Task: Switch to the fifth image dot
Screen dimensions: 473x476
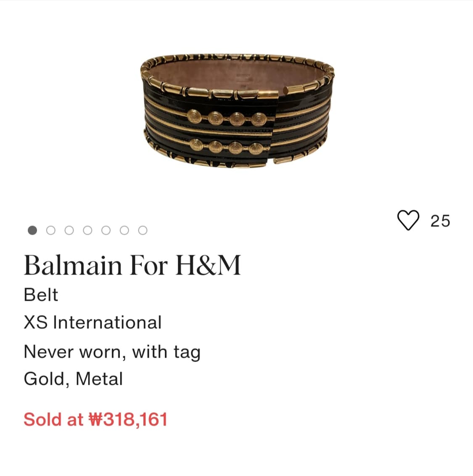Action: (106, 230)
